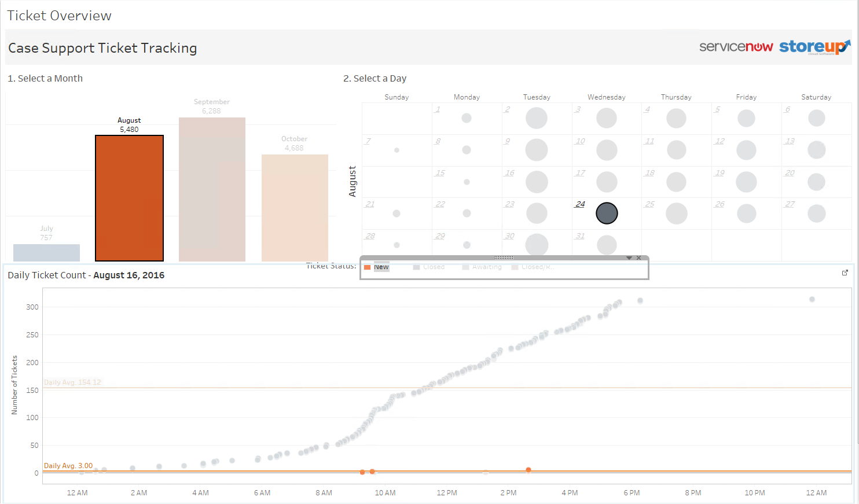Click the open-in-new-window icon on Daily Ticket Count
859x504 pixels.
coord(845,272)
